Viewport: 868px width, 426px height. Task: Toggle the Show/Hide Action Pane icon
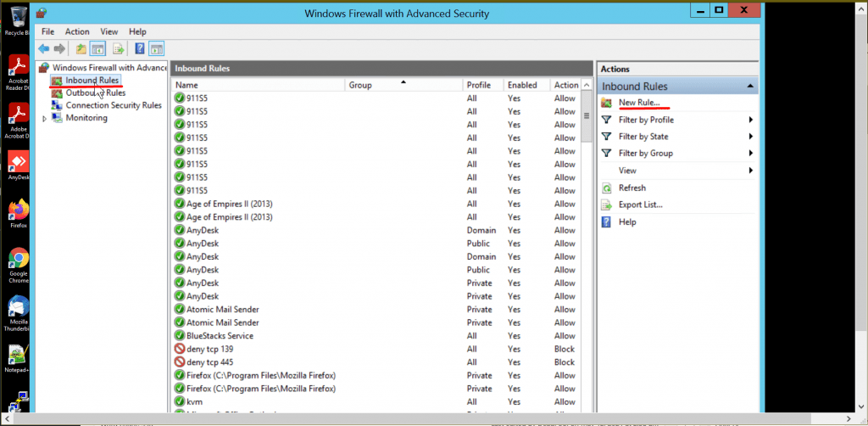tap(156, 48)
